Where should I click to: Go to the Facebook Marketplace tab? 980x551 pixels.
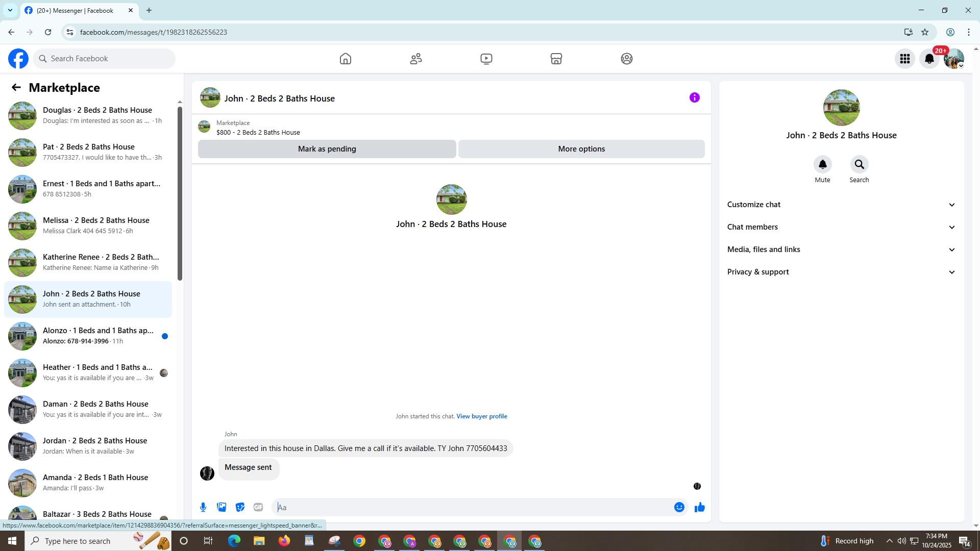coord(556,59)
